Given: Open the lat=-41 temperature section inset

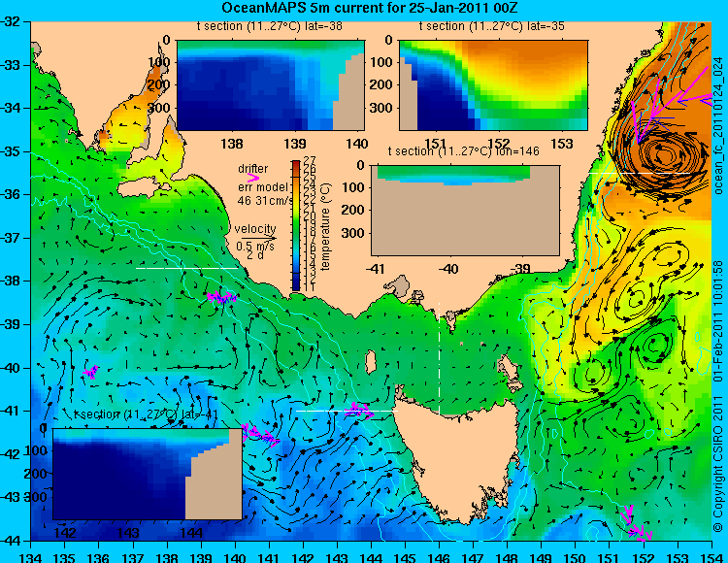Looking at the screenshot, I should point(148,474).
